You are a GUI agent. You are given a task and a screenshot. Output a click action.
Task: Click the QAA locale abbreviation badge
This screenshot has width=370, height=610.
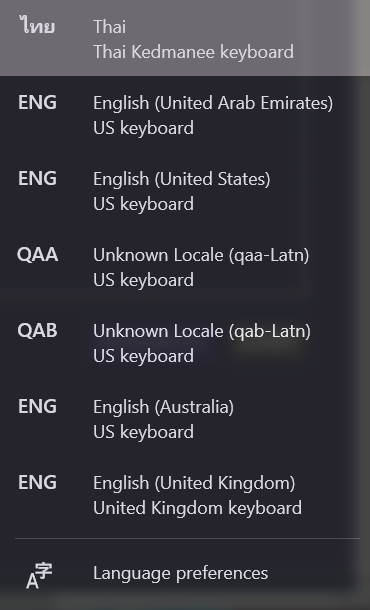[x=37, y=255]
